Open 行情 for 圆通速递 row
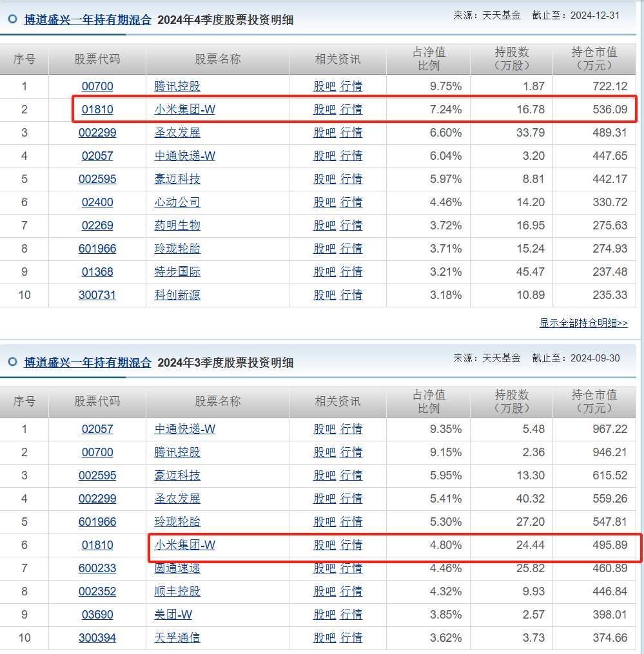The width and height of the screenshot is (644, 654). [x=351, y=568]
